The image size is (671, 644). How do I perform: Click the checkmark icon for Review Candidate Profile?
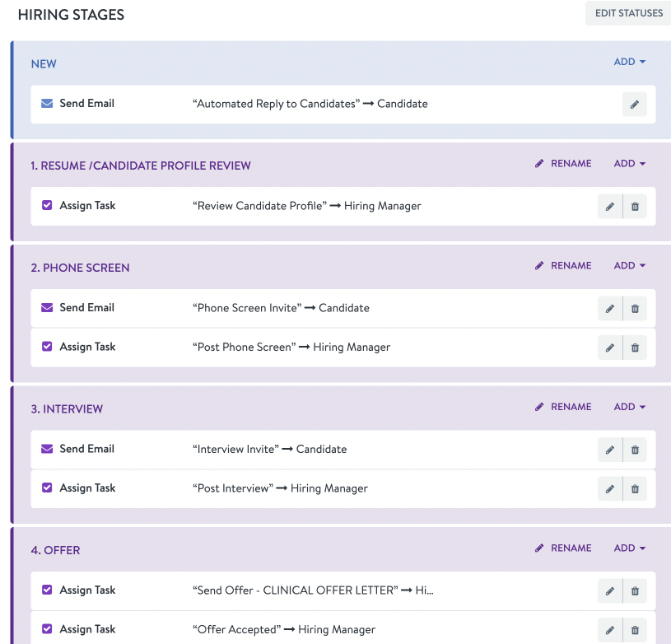[47, 205]
